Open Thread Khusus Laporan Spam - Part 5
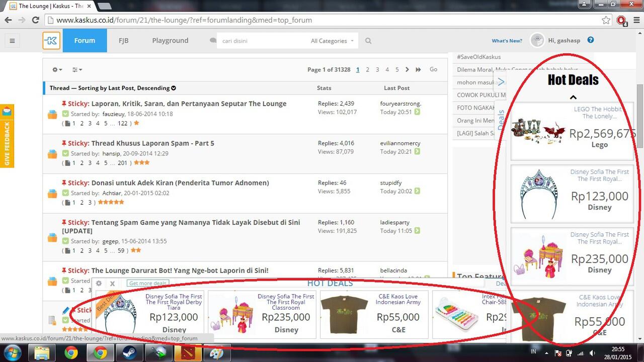Screen dimensions: 644x362 [x=152, y=143]
